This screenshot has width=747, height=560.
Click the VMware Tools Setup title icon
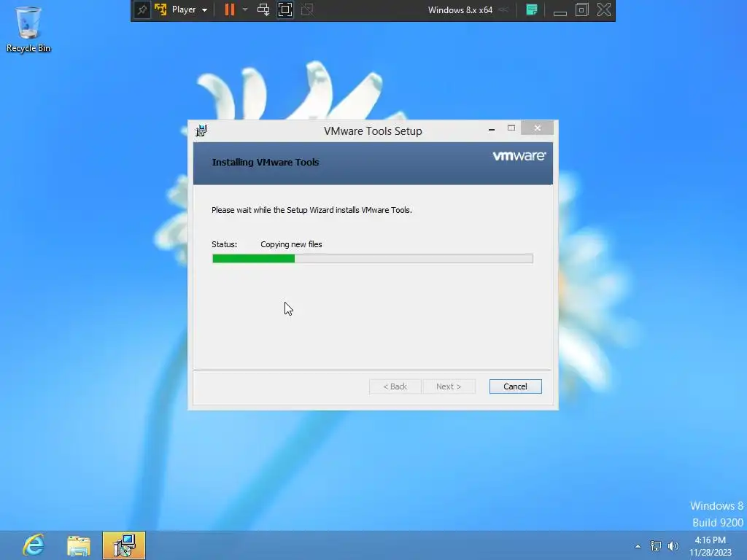[x=201, y=131]
